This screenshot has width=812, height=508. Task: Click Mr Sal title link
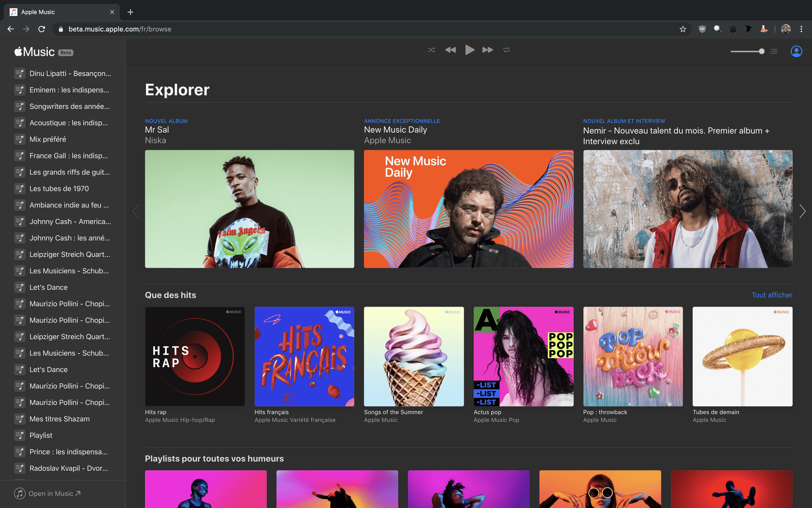(x=157, y=130)
